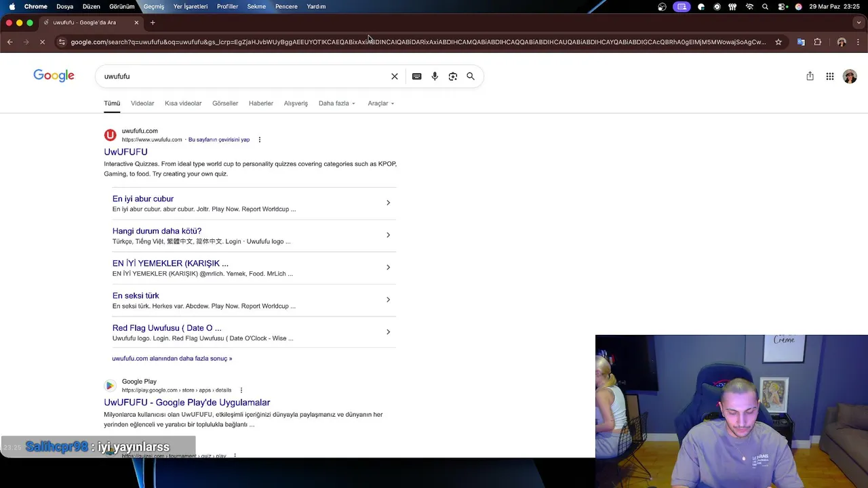Screen dimensions: 868x488
Task: Expand the 'Hangi durum daha kötü?' chevron
Action: [x=388, y=235]
